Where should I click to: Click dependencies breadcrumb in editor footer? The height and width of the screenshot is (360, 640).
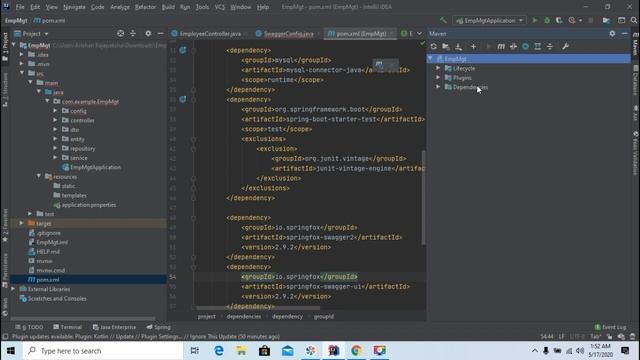(x=244, y=316)
